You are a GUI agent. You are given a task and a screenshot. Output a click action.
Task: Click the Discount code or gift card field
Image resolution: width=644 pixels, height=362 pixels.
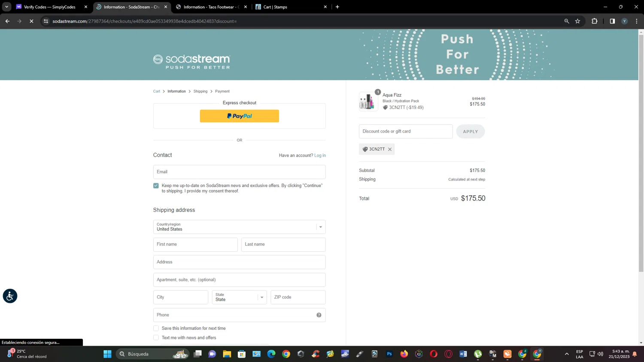[x=406, y=131]
